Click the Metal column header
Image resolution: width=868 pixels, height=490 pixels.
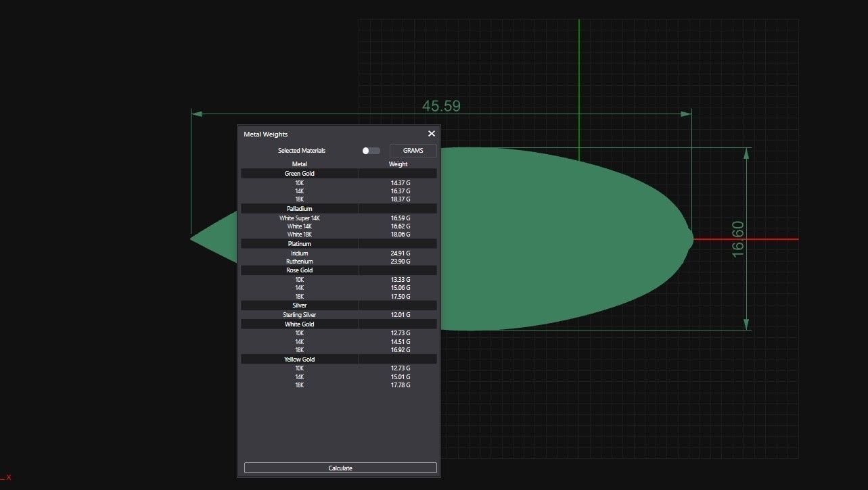[x=300, y=164]
